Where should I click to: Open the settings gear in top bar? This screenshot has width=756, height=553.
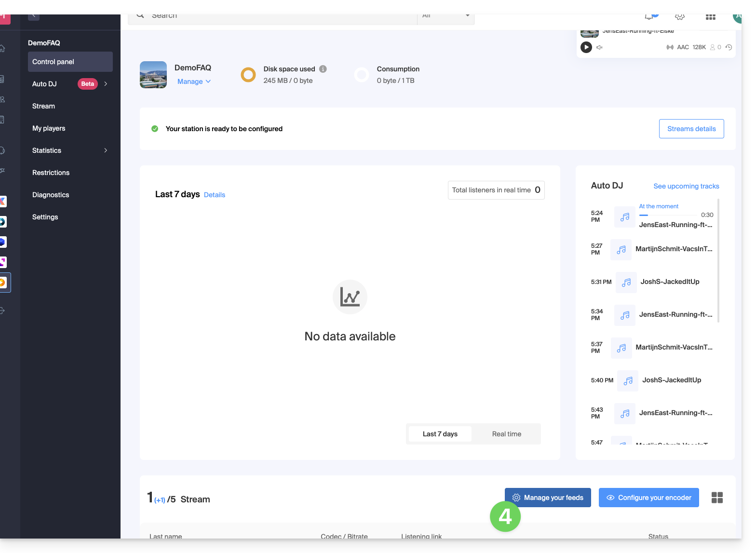(680, 17)
